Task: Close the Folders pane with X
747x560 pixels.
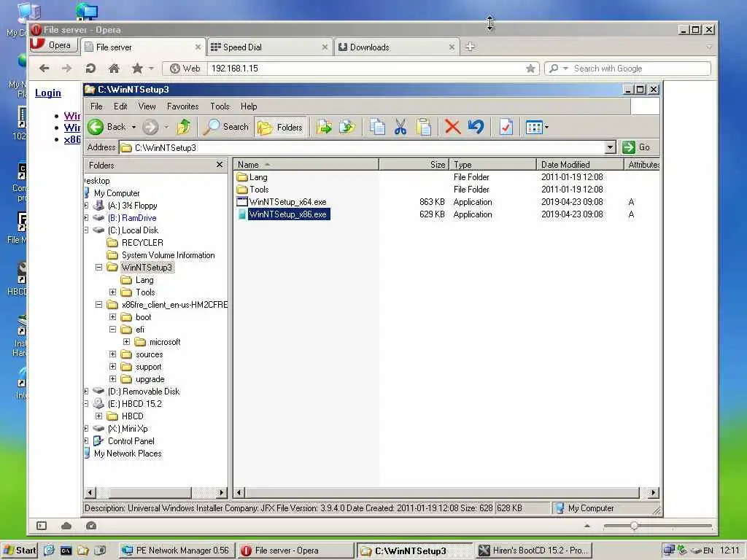Action: pos(219,165)
